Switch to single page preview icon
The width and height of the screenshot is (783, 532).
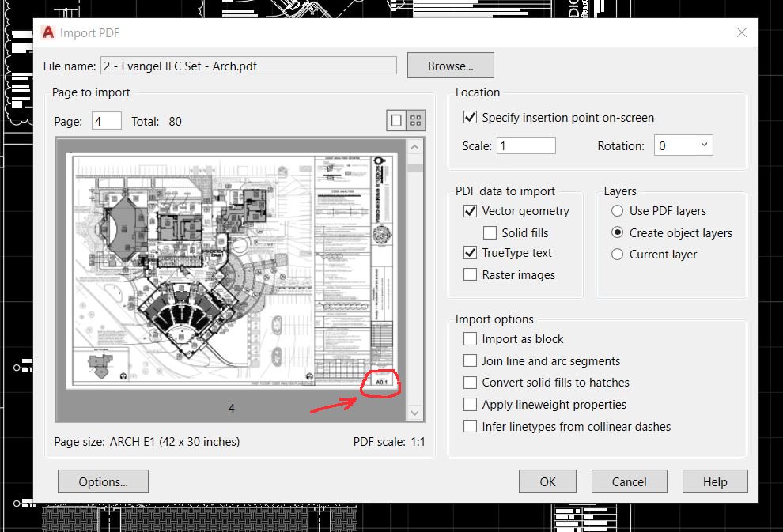[396, 120]
